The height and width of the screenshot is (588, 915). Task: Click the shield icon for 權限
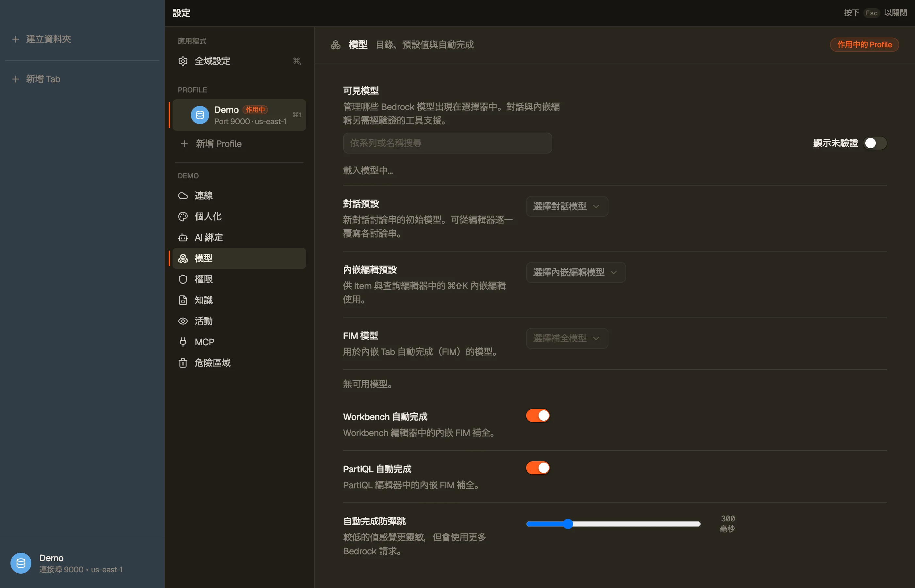coord(183,280)
